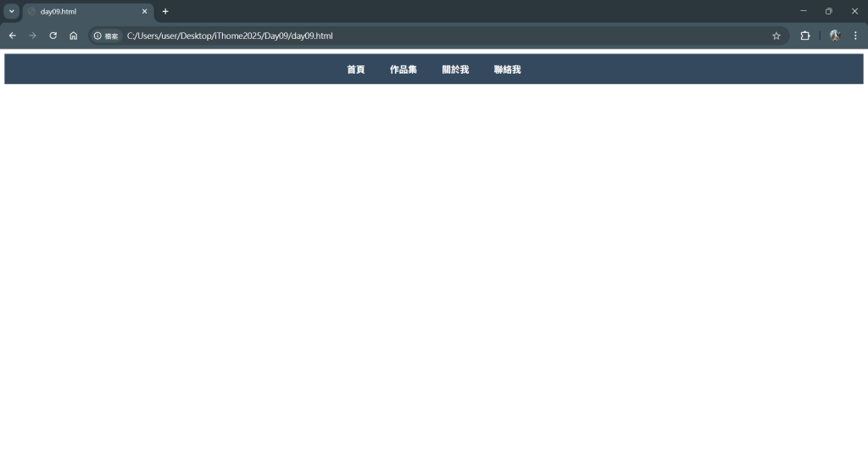
Task: Open the 作品集 navigation link
Action: pyautogui.click(x=403, y=69)
